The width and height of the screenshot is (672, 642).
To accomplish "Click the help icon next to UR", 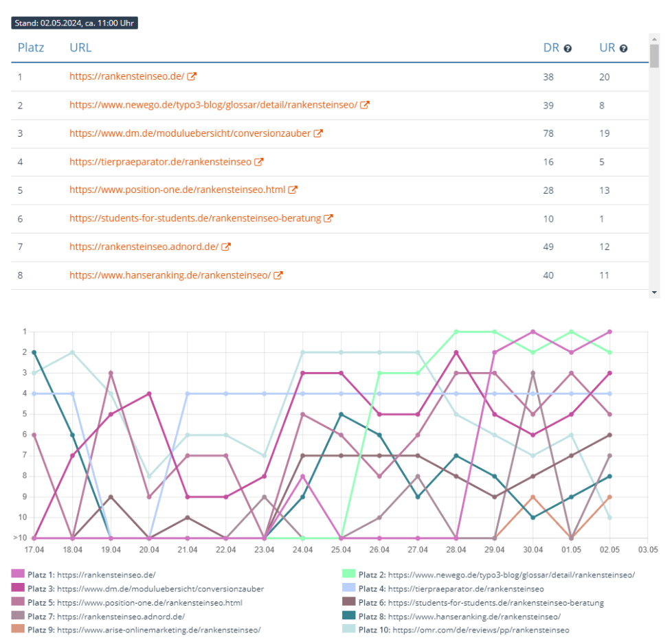I will (x=623, y=49).
